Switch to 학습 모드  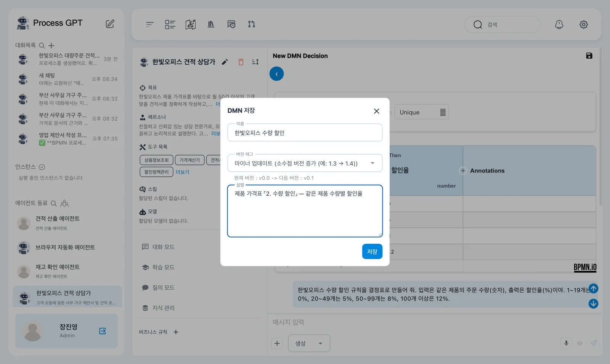point(159,267)
